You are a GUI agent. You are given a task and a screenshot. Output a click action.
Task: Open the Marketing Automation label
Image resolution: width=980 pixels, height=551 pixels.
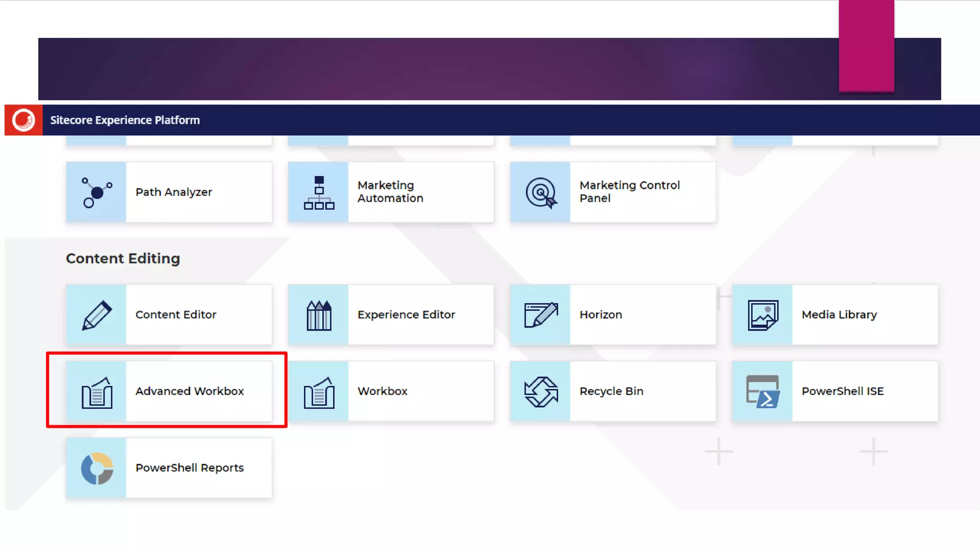[x=390, y=192]
